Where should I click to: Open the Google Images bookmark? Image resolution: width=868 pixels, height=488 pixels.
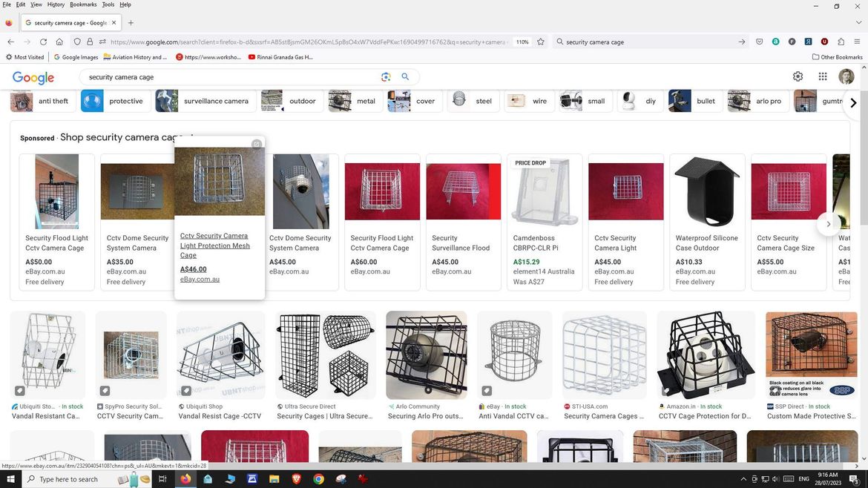tap(76, 57)
